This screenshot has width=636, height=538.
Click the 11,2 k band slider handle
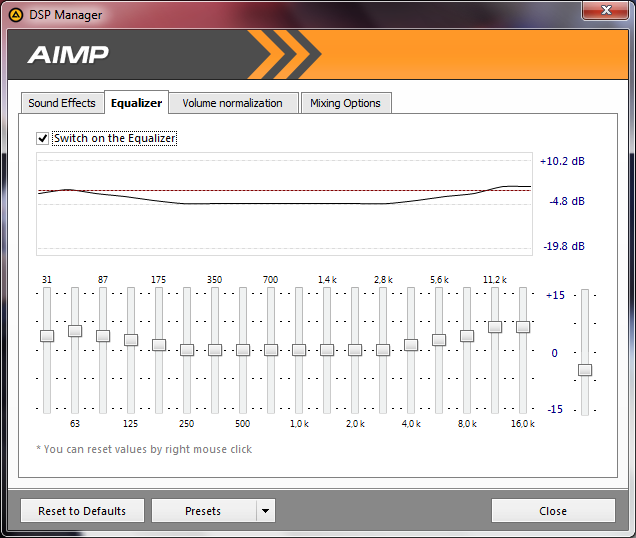click(x=495, y=327)
